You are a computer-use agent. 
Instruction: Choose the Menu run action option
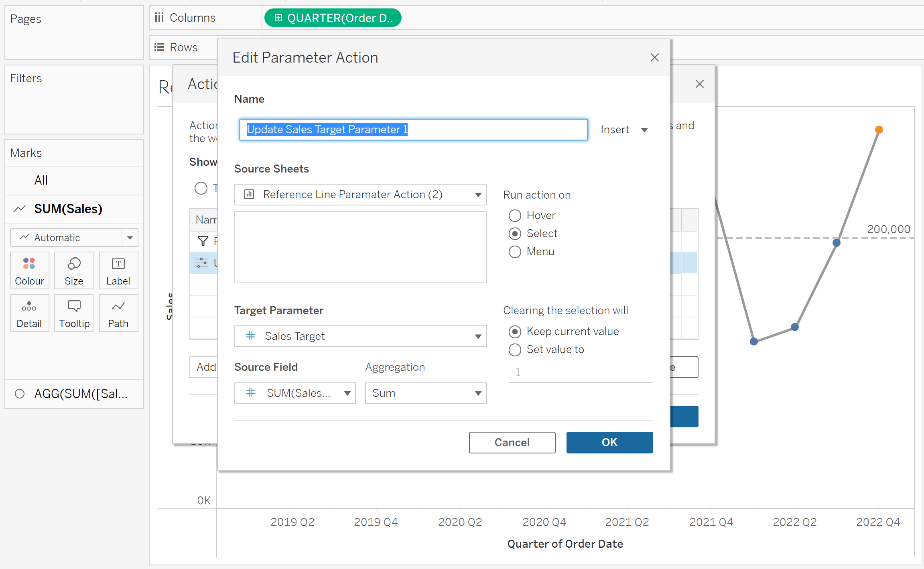click(515, 252)
